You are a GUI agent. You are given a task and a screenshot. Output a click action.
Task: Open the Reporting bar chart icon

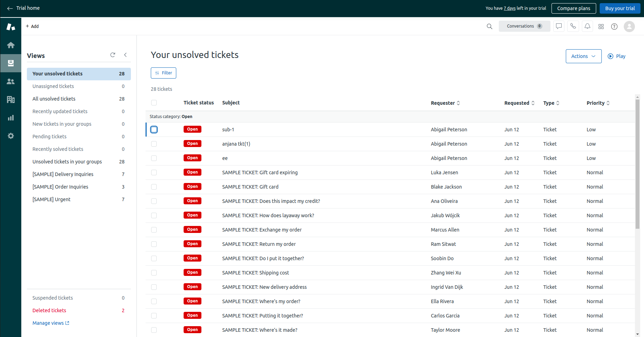[x=11, y=118]
